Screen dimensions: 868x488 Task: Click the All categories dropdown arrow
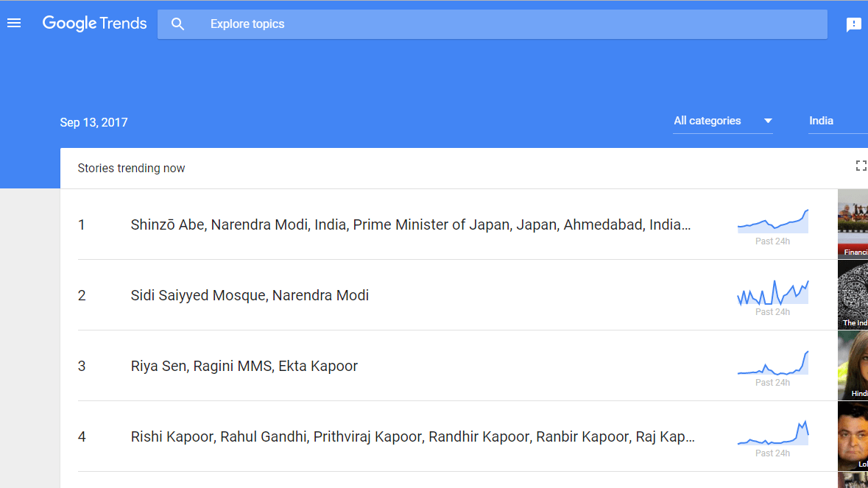tap(768, 121)
